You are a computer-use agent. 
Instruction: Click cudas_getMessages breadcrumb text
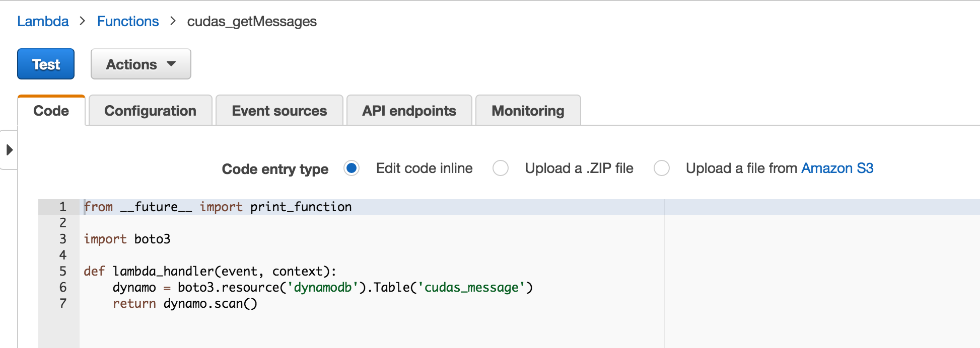(252, 22)
